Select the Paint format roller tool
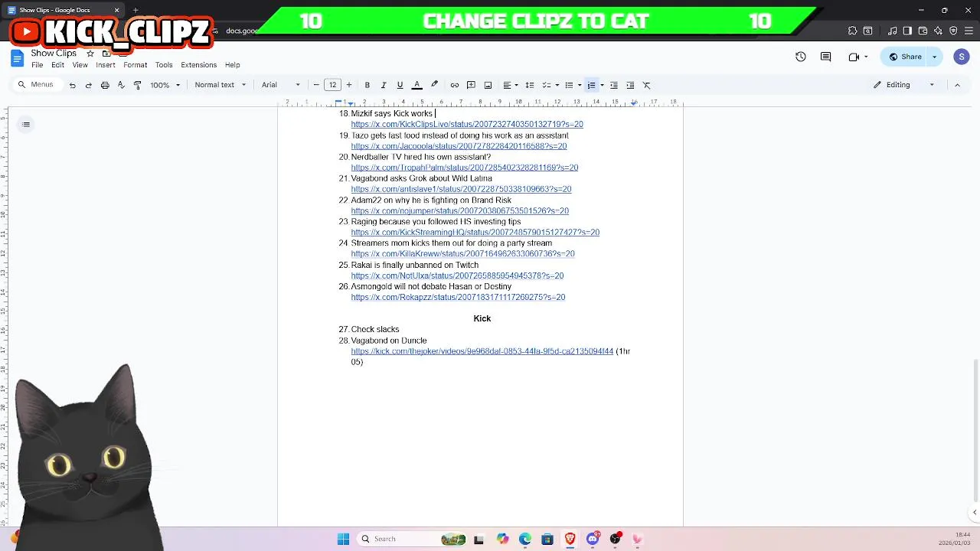Image resolution: width=980 pixels, height=551 pixels. pos(137,85)
